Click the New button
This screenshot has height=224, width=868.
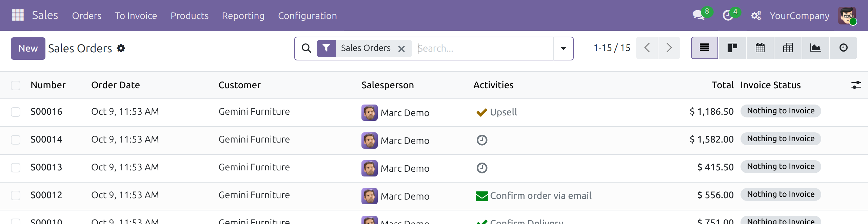(28, 48)
